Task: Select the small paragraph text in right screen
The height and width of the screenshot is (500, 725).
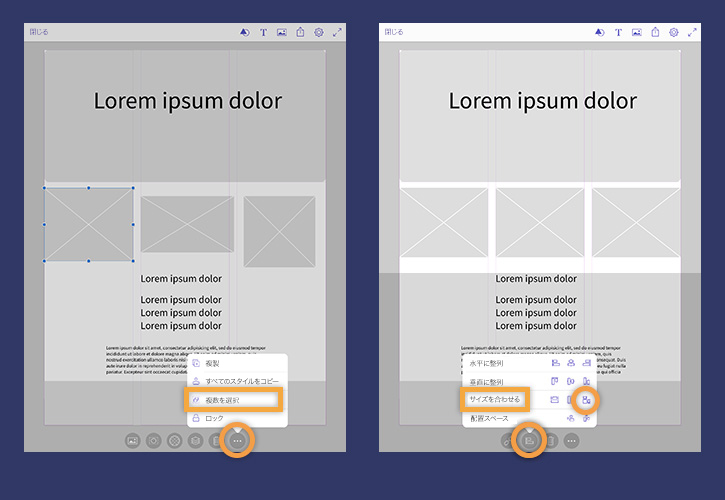Action: click(x=544, y=360)
